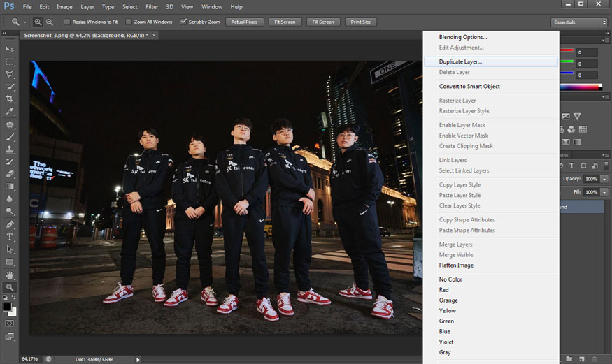
Task: Select the Spot Healing Brush tool
Action: pyautogui.click(x=9, y=125)
